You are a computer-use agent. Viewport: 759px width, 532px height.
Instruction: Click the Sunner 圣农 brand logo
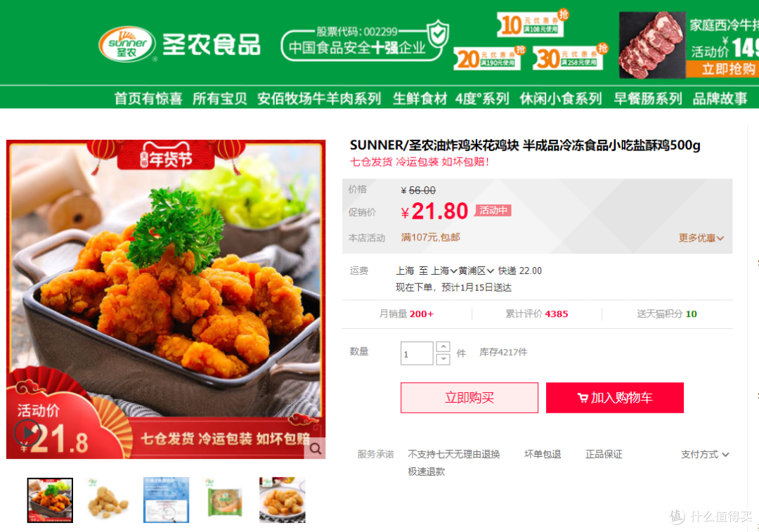point(126,44)
